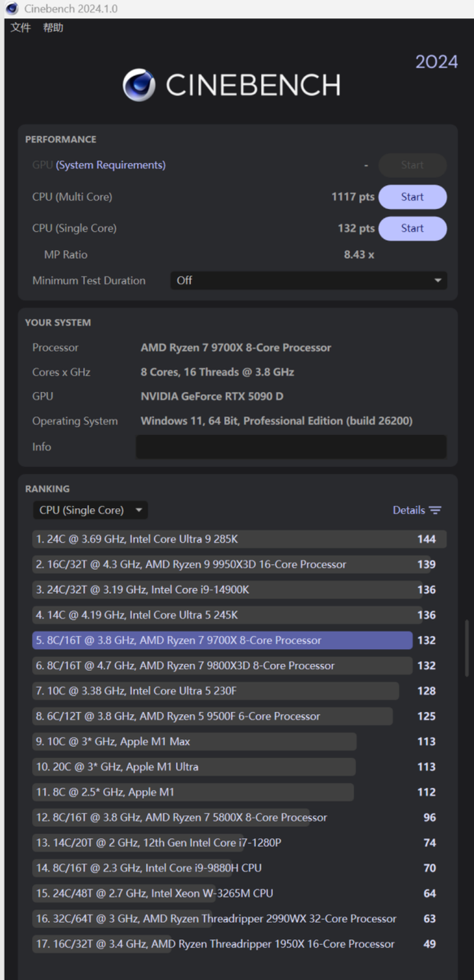Click into the Info text field

(290, 447)
